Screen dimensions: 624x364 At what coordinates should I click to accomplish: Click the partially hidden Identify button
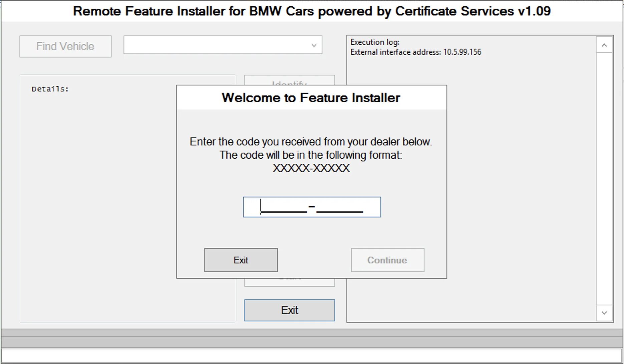click(290, 80)
